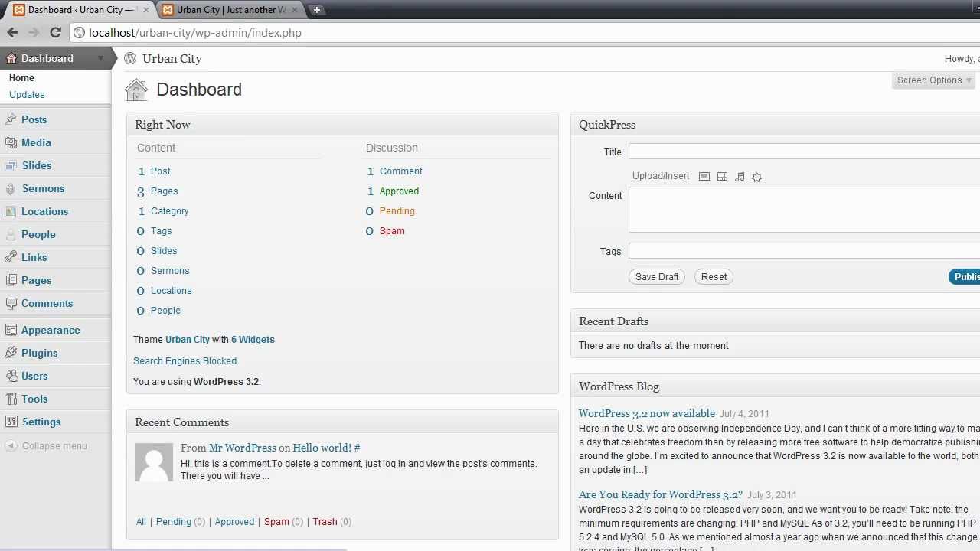Click the Sermons menu icon
The image size is (980, 551).
[x=10, y=188]
